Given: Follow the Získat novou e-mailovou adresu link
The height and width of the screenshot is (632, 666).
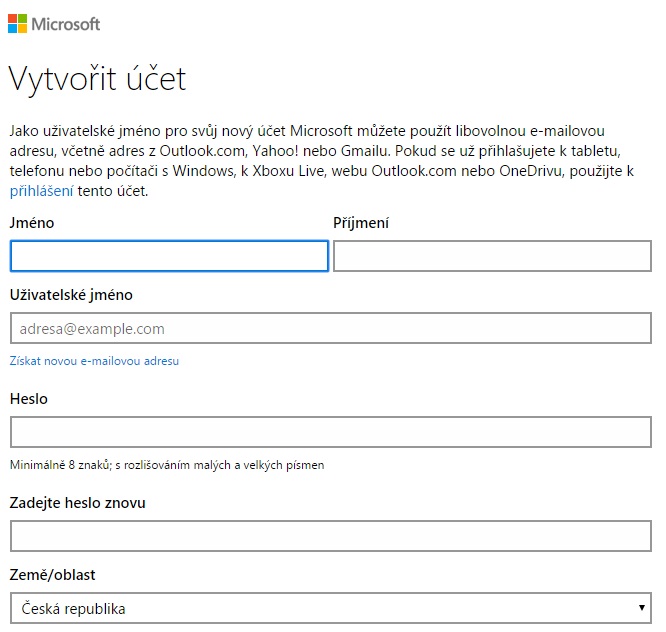Looking at the screenshot, I should 94,361.
